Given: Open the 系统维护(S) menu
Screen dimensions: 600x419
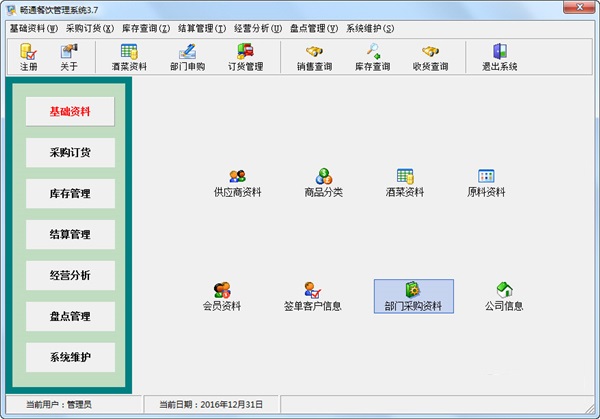Looking at the screenshot, I should (x=370, y=28).
